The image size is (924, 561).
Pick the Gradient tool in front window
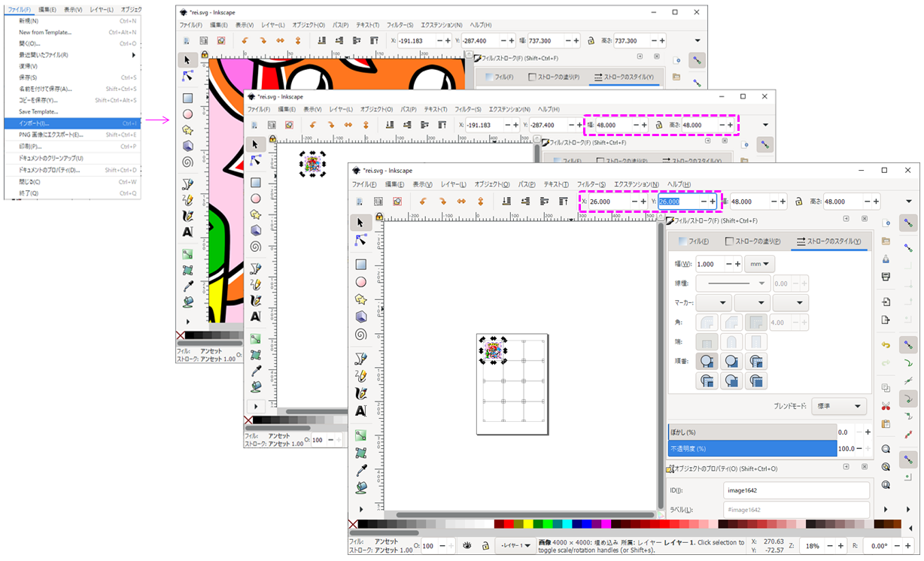pos(360,435)
